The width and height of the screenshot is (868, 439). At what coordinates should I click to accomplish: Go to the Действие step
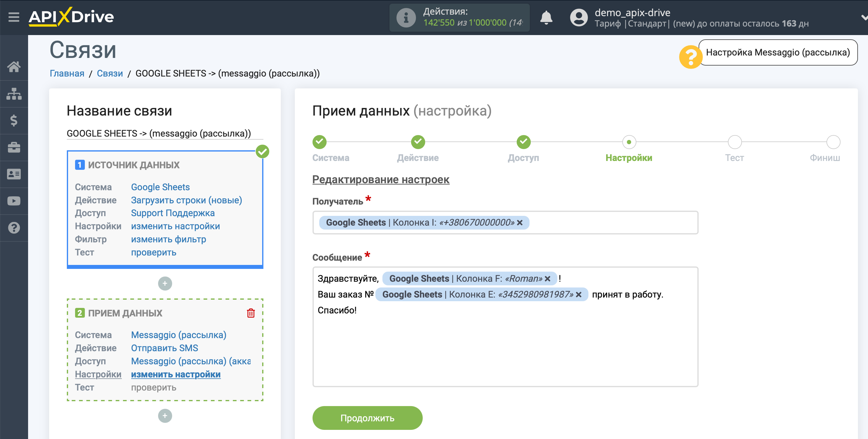pos(418,142)
